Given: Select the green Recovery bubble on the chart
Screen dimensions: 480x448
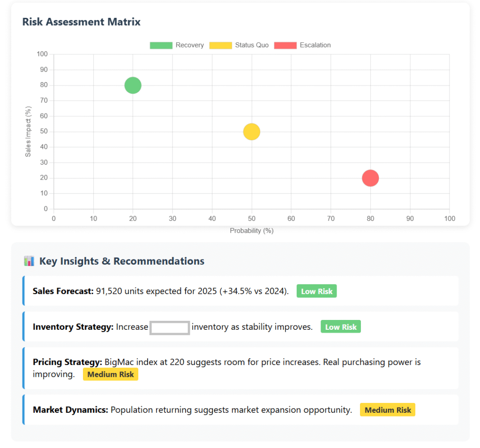Looking at the screenshot, I should (133, 85).
